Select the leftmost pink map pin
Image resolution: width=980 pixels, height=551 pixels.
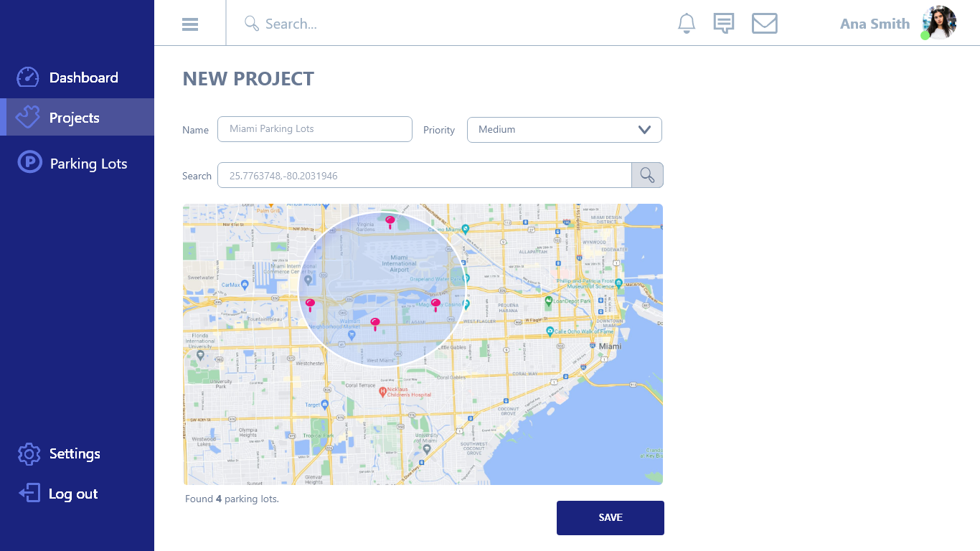310,305
